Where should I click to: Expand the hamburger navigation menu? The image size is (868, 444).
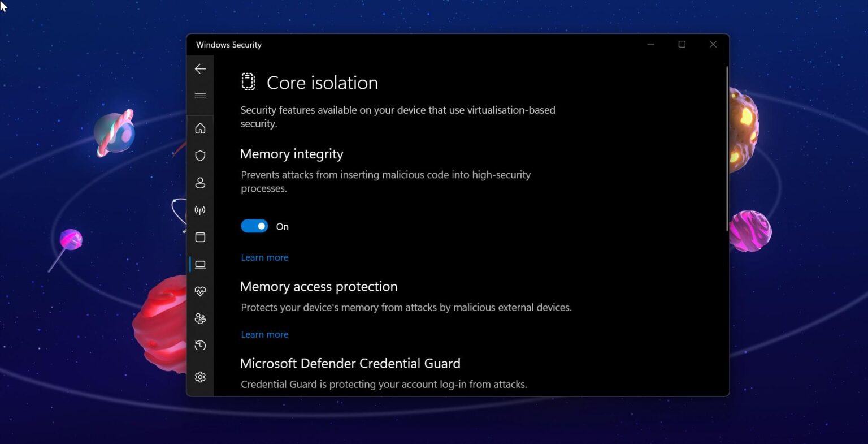[x=200, y=96]
